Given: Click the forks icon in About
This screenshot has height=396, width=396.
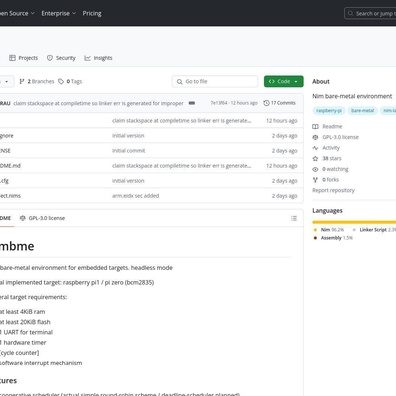Looking at the screenshot, I should pos(315,180).
